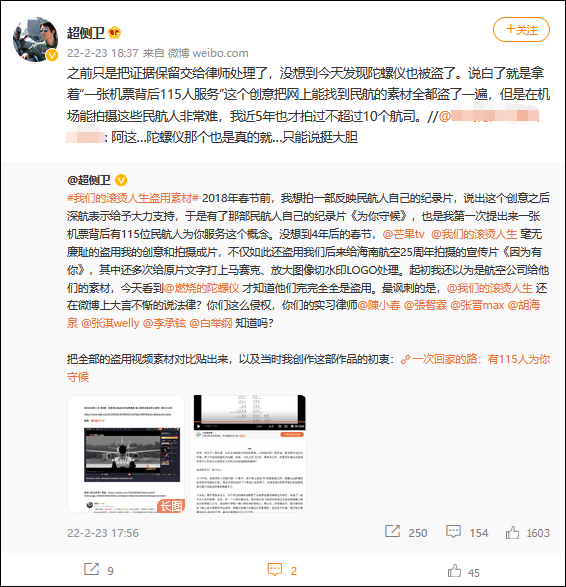
Task: Click the @芒果tv mention
Action: pyautogui.click(x=403, y=234)
